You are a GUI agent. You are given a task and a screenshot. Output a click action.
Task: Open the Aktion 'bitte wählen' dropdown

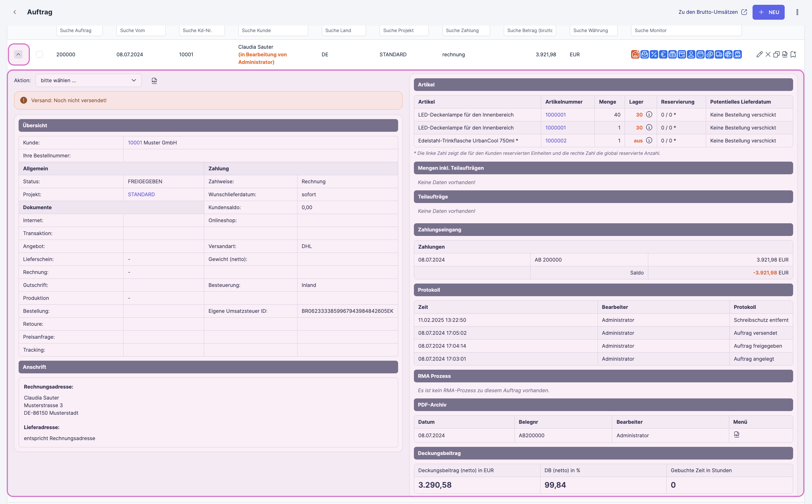(x=88, y=80)
